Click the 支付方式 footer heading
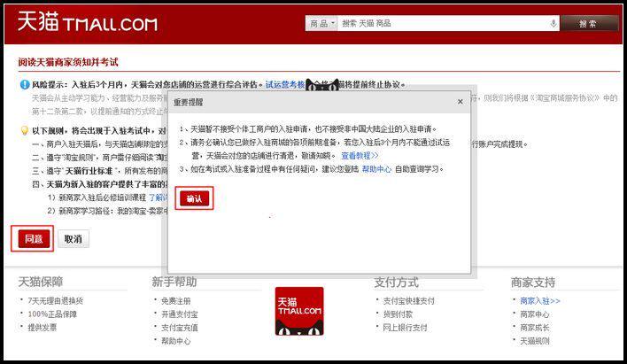This screenshot has height=364, width=627. click(x=396, y=282)
